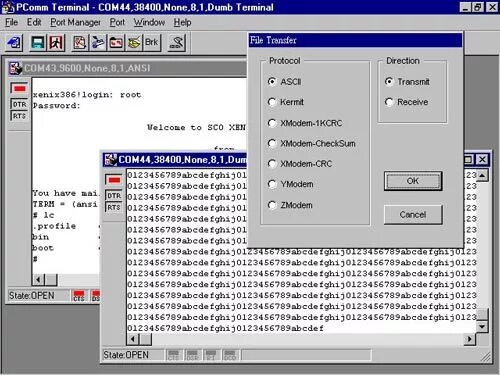Click the yellow file transfer toolbar icon
Viewport: 500px width, 375px height.
[x=134, y=43]
